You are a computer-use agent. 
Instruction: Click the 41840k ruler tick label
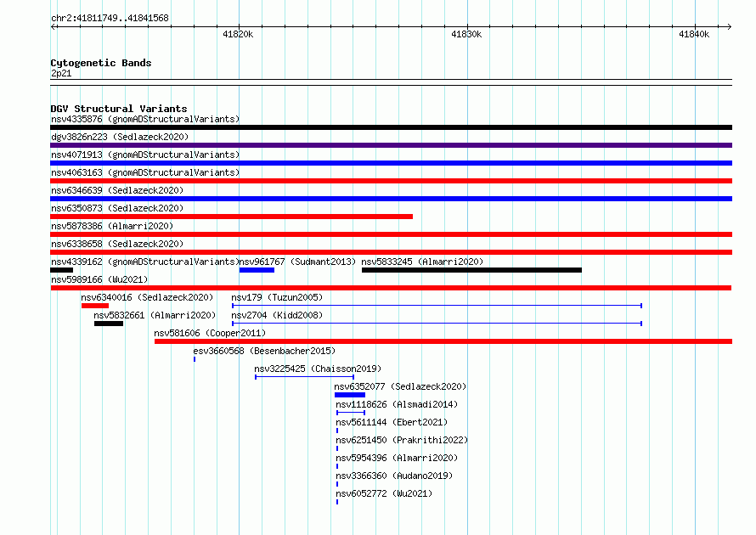coord(694,35)
